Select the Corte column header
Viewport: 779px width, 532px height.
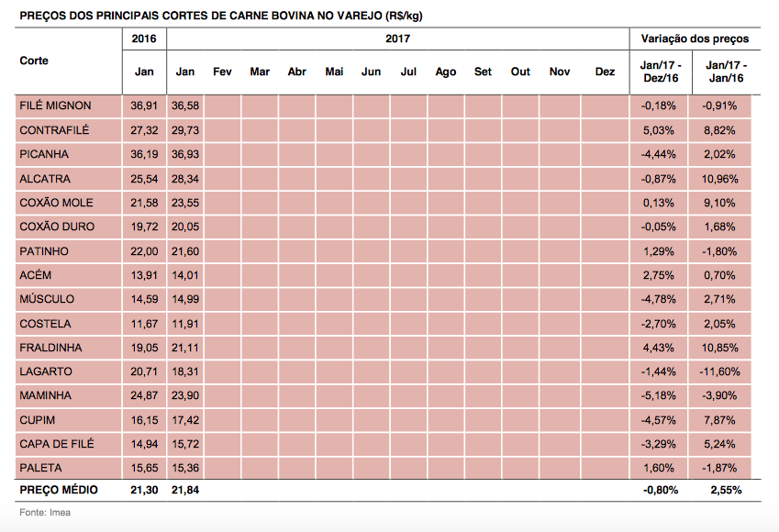34,61
